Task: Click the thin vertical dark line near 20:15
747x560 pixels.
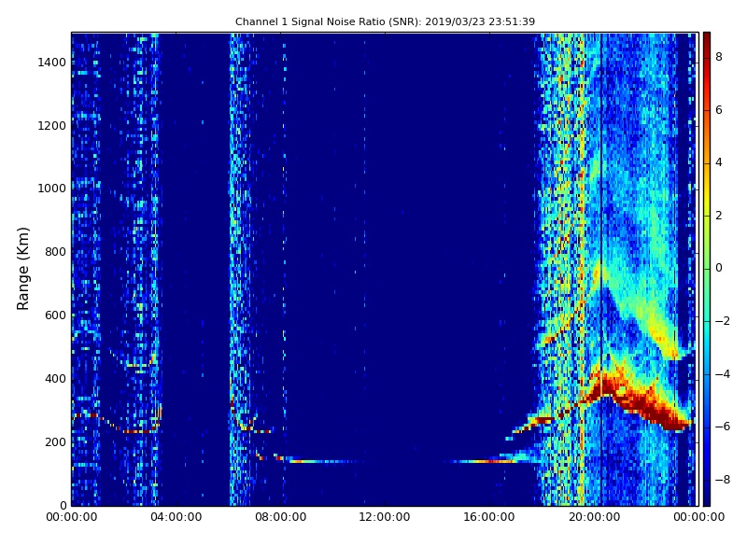Action: 601,269
